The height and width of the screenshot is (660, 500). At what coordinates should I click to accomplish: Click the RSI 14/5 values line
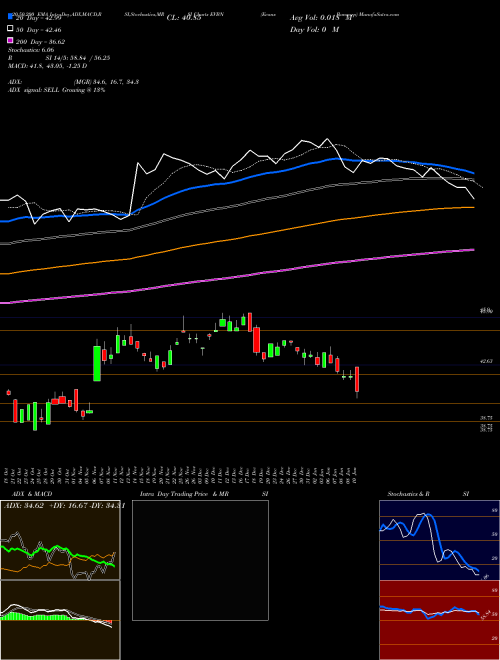(x=59, y=58)
